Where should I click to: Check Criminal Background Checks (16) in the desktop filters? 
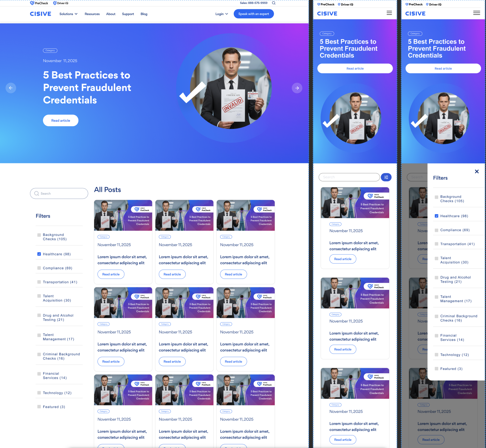[x=39, y=354]
